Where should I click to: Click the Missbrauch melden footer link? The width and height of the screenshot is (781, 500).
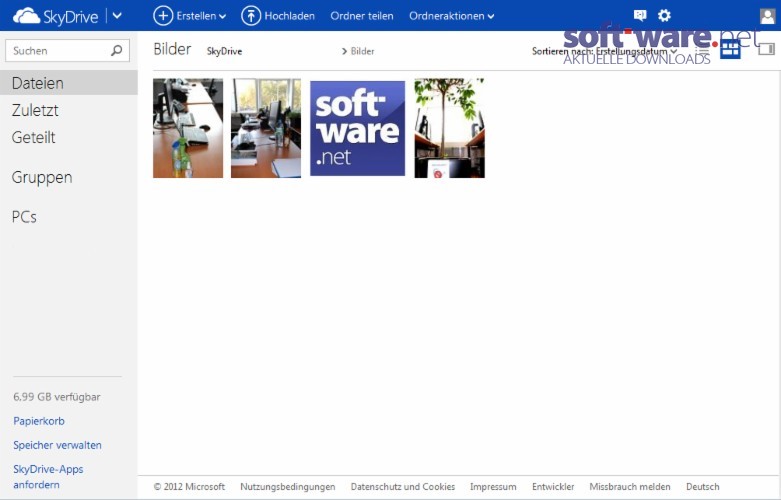coord(630,487)
